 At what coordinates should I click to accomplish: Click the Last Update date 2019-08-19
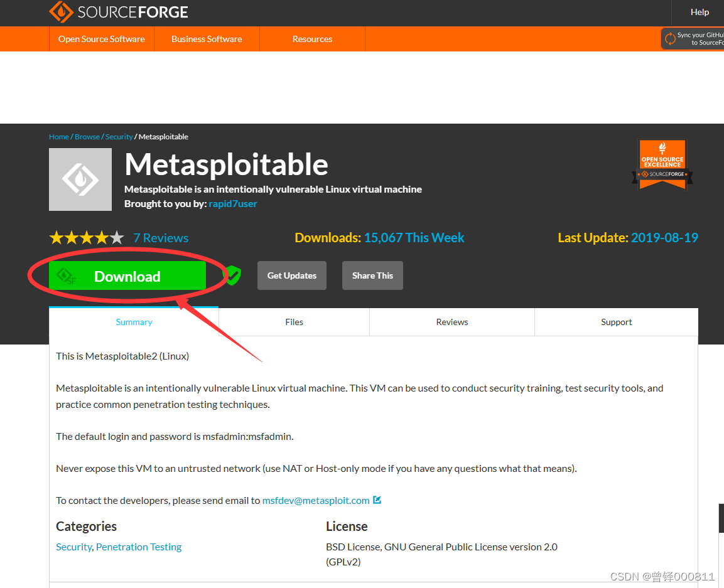tap(664, 238)
